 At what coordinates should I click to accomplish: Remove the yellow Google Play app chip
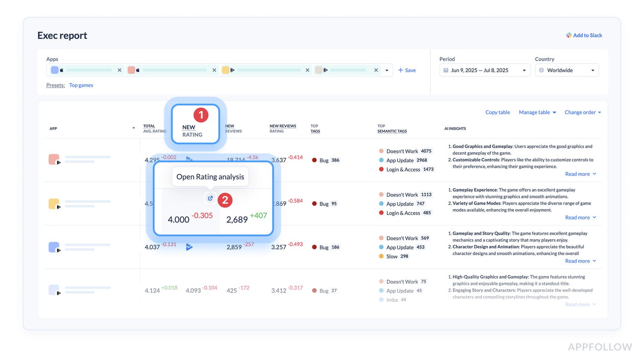pyautogui.click(x=308, y=70)
